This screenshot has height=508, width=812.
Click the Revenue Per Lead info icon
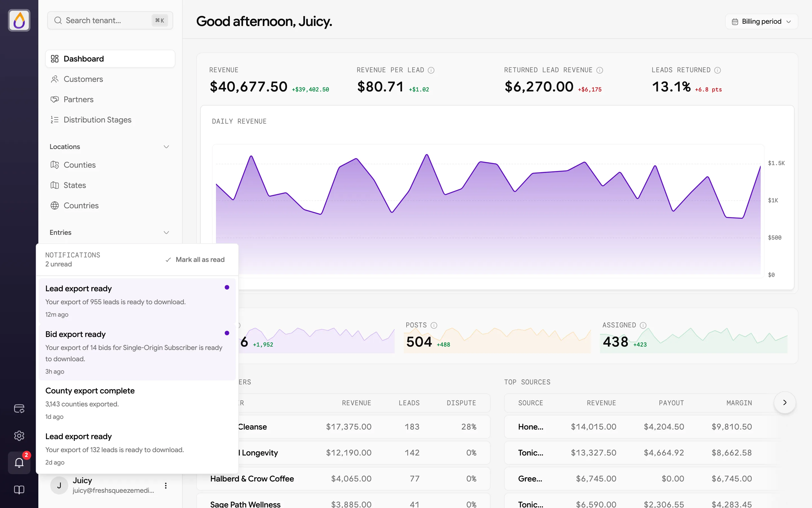point(431,70)
